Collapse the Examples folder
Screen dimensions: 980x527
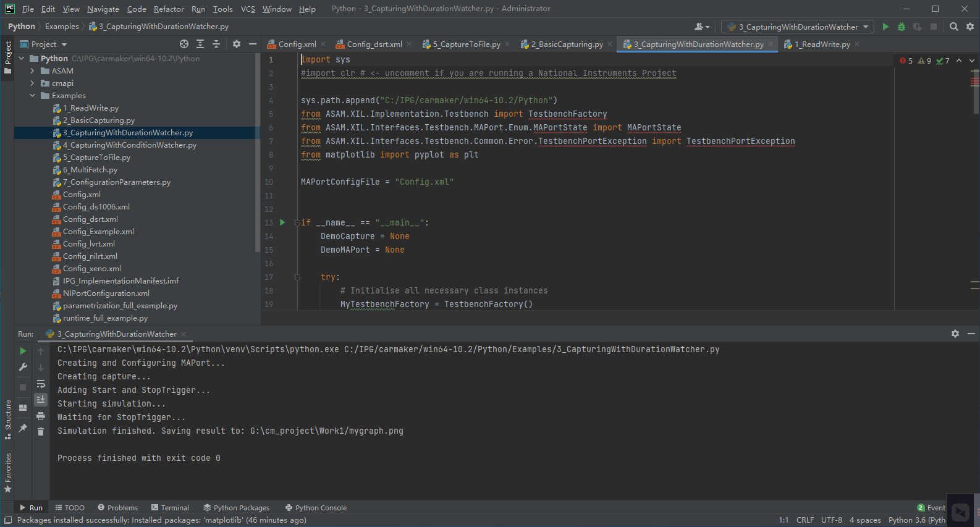coord(32,96)
